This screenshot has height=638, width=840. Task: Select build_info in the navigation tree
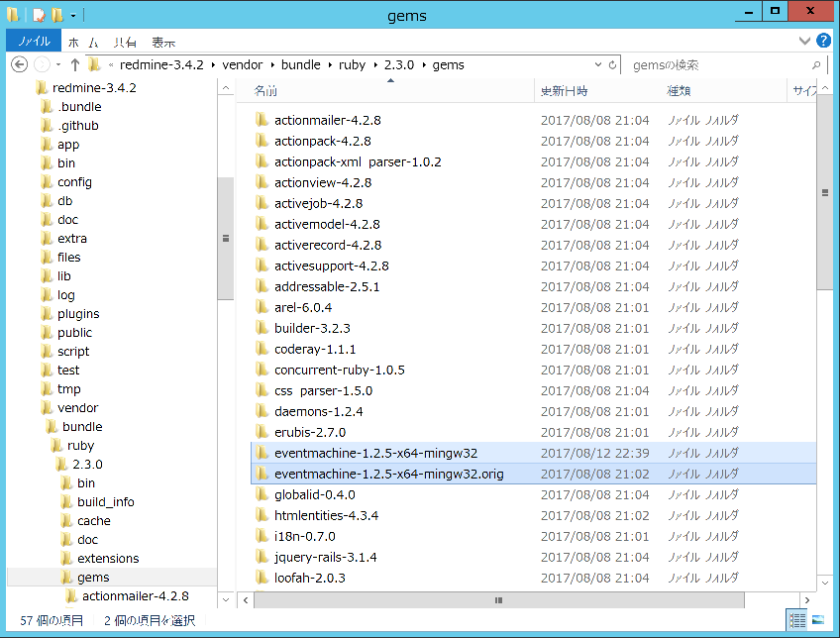click(x=106, y=502)
